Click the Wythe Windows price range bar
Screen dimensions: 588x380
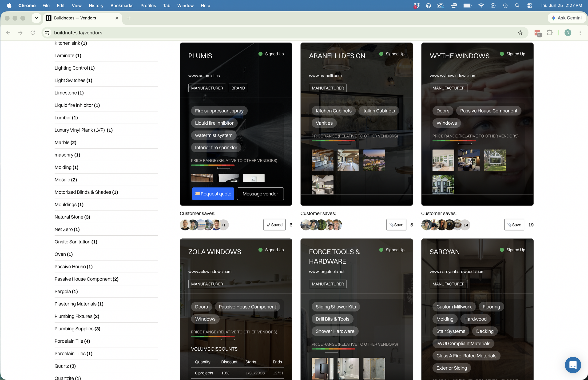tap(454, 141)
